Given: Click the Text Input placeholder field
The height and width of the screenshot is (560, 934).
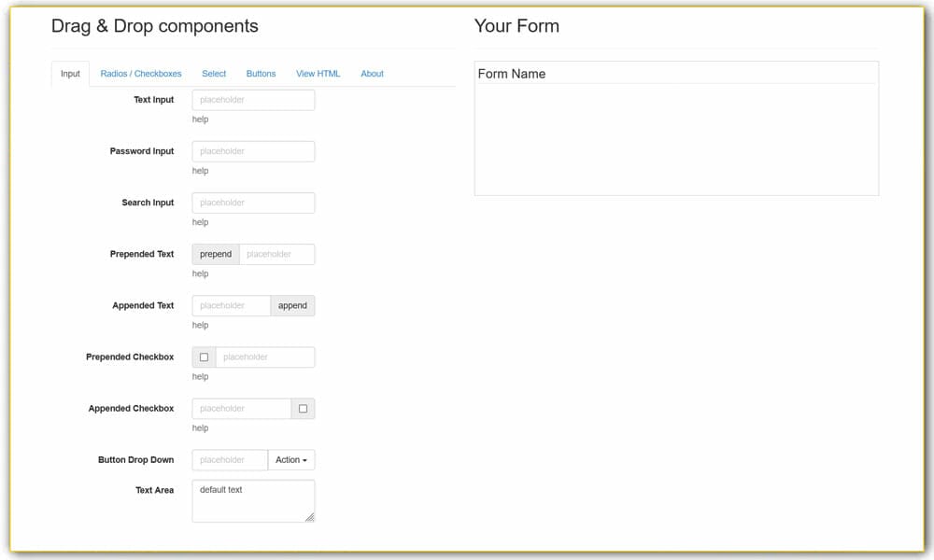Looking at the screenshot, I should [x=253, y=100].
